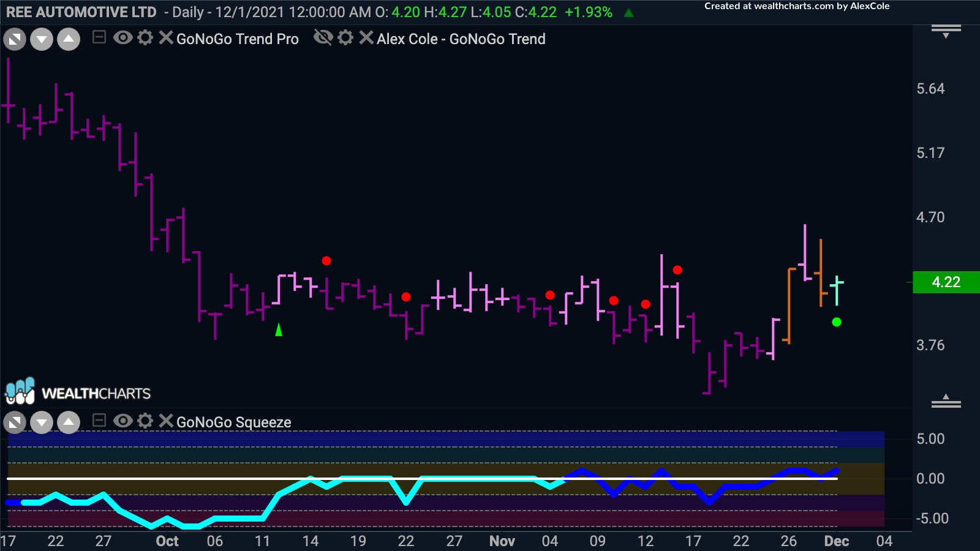This screenshot has height=551, width=980.
Task: Click the -5.00 label on Squeeze scale
Action: 932,519
